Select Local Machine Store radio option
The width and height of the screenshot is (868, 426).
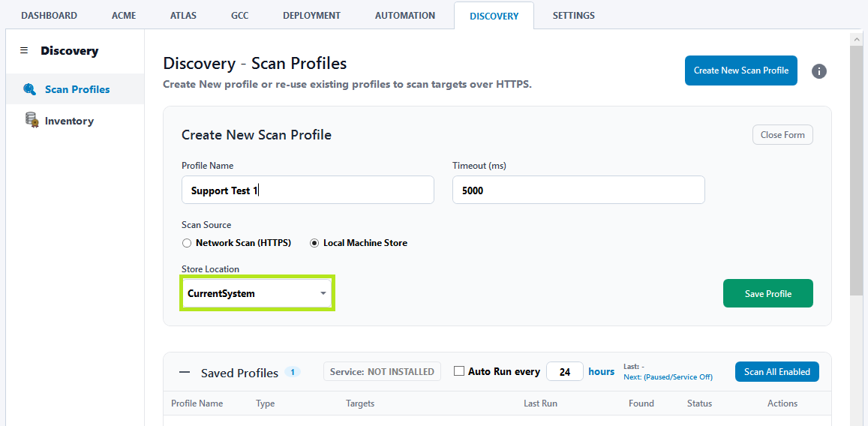(314, 243)
